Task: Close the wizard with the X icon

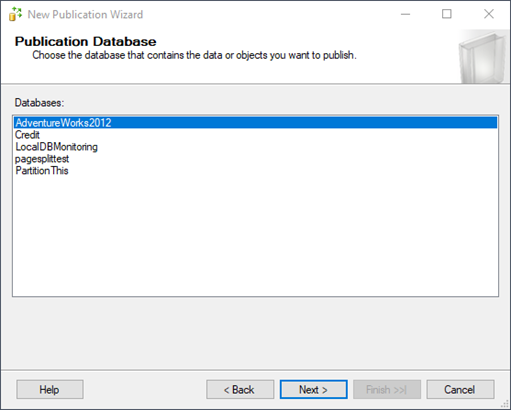Action: coord(489,14)
